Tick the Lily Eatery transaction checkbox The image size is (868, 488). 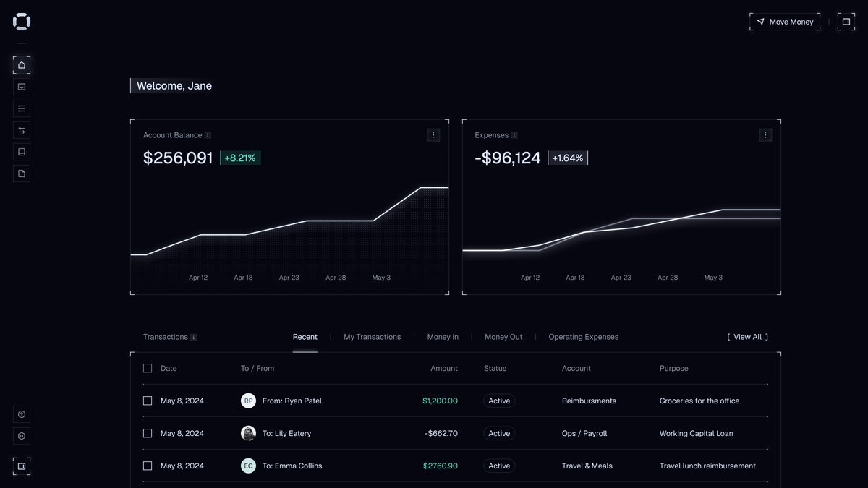pos(148,433)
